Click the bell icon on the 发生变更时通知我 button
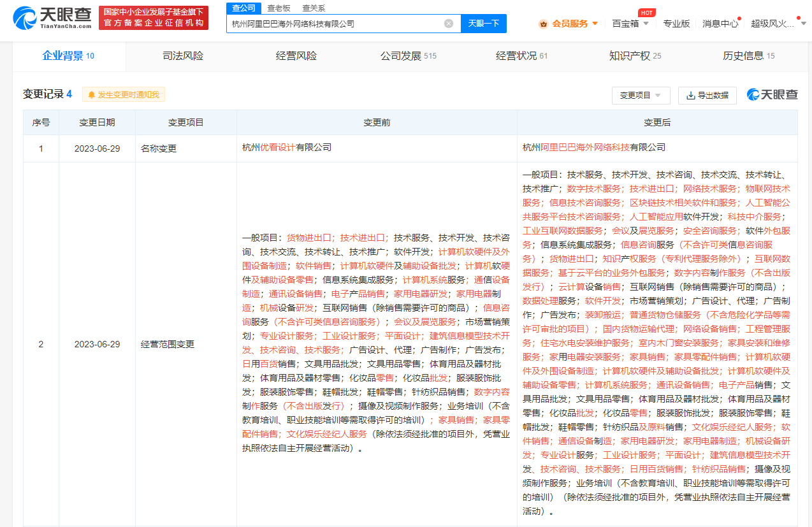The image size is (812, 527). tap(92, 95)
